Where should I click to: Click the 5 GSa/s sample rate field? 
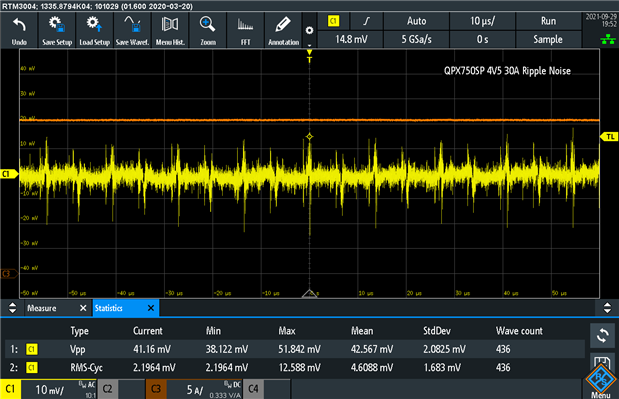pos(416,39)
